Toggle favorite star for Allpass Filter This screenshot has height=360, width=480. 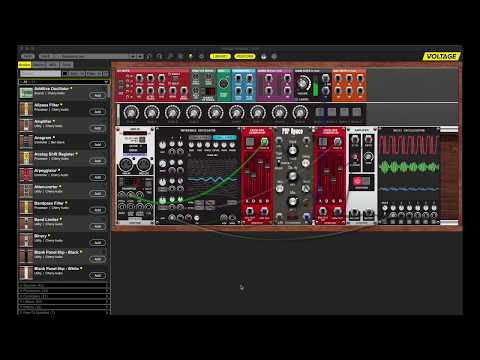pos(62,105)
